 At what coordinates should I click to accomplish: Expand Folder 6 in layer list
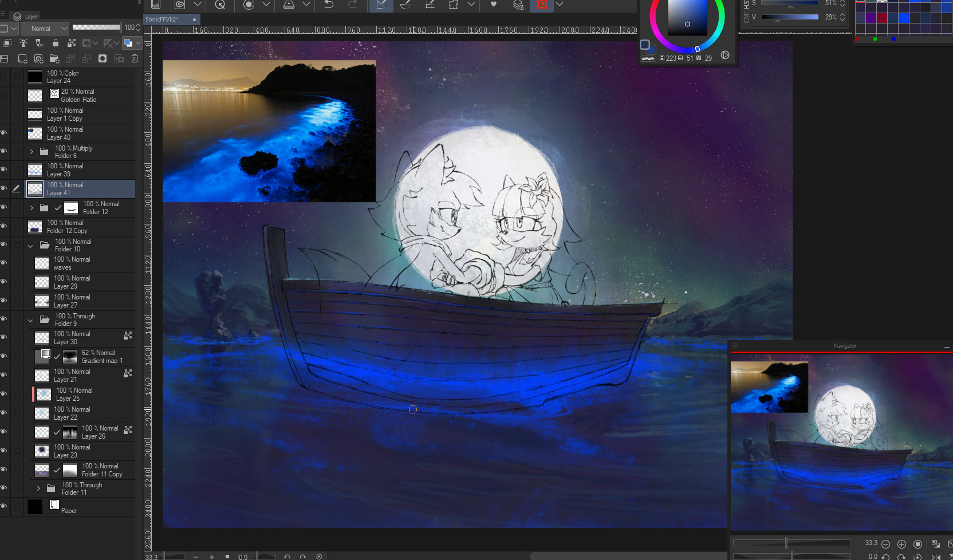pos(31,152)
